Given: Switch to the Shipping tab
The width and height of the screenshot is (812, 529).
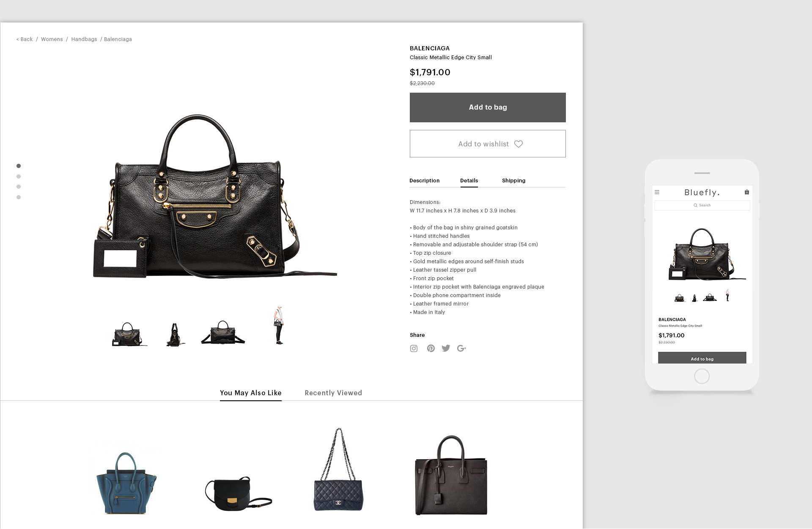Looking at the screenshot, I should click(x=513, y=181).
